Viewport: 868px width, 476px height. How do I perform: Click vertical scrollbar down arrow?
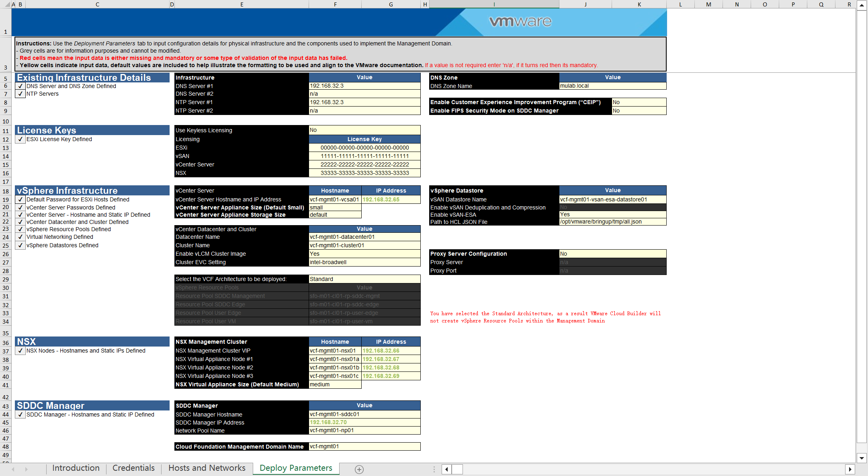(862, 458)
